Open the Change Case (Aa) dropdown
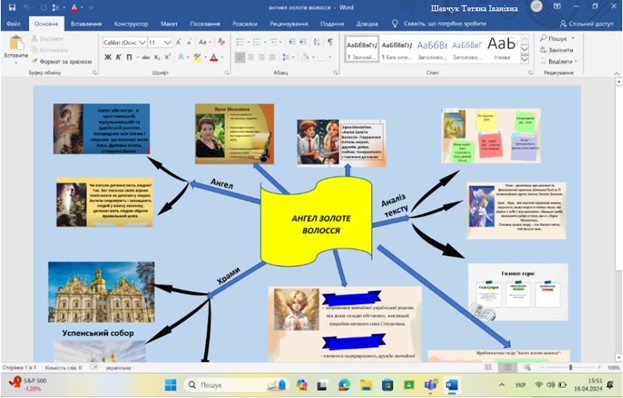623x398 pixels. [204, 42]
